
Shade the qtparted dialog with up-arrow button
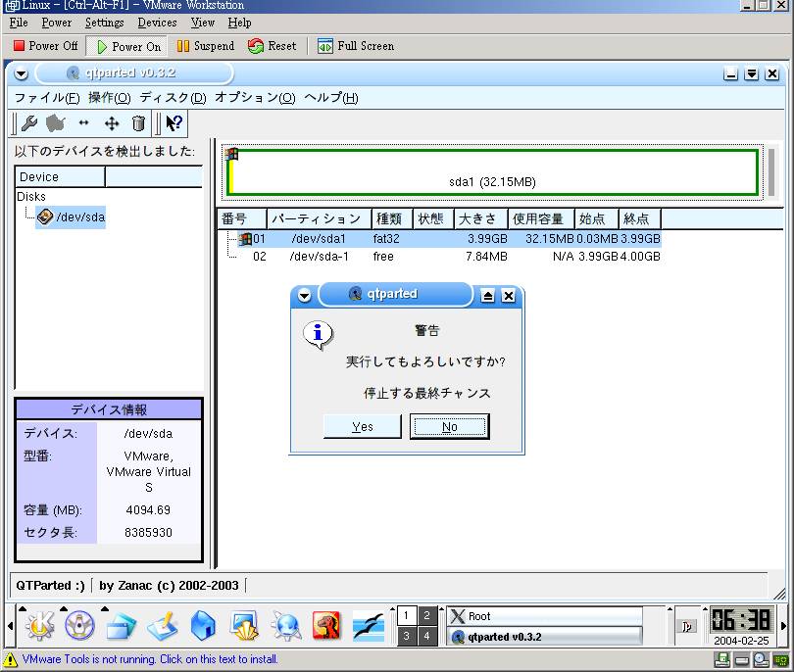click(x=487, y=296)
